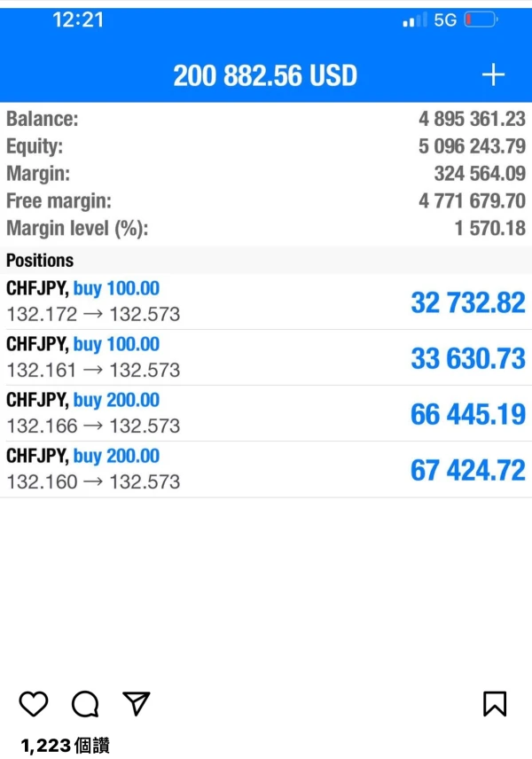The width and height of the screenshot is (532, 759).
Task: Tap the plus icon to add order
Action: pos(493,75)
